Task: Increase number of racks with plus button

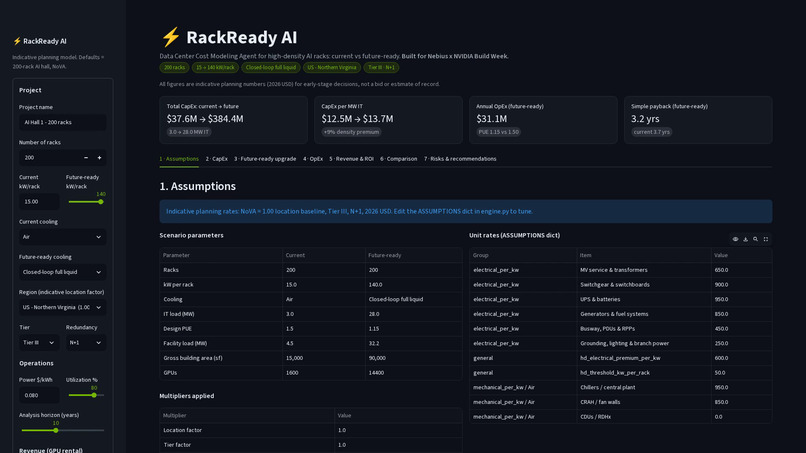Action: (100, 158)
